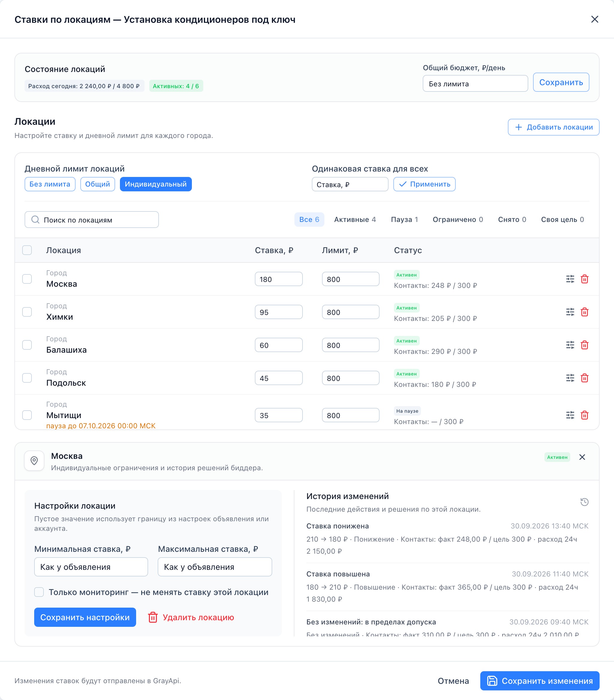Click trash icon in Химки row
Viewport: 614px width, 700px height.
coord(585,312)
